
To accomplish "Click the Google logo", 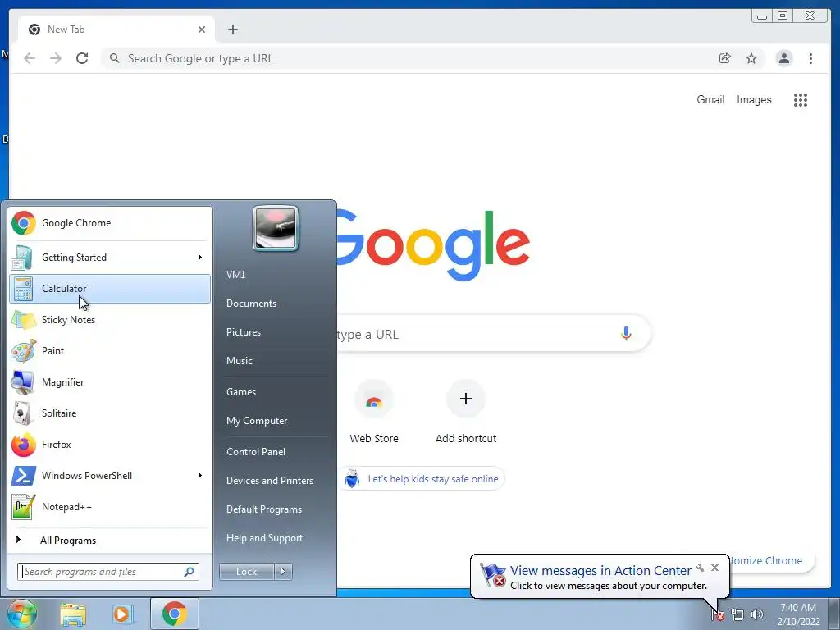I will [x=433, y=244].
